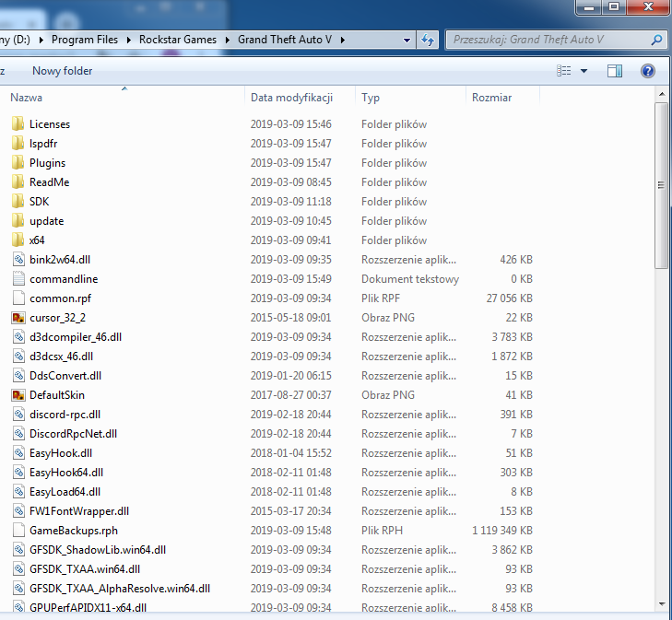Viewport: 672px width, 620px height.
Task: Click the vertical scrollbar thumb
Action: (x=661, y=185)
